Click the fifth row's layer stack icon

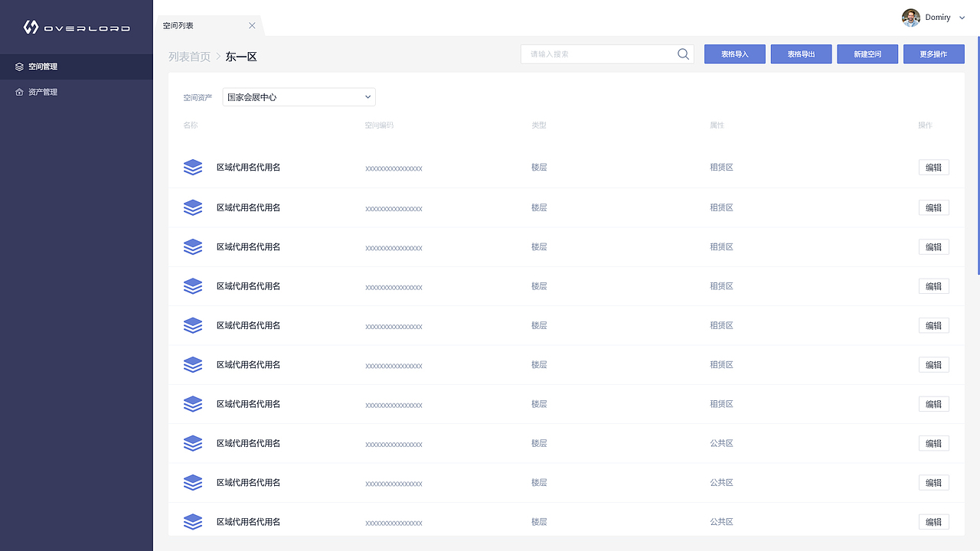pyautogui.click(x=193, y=325)
